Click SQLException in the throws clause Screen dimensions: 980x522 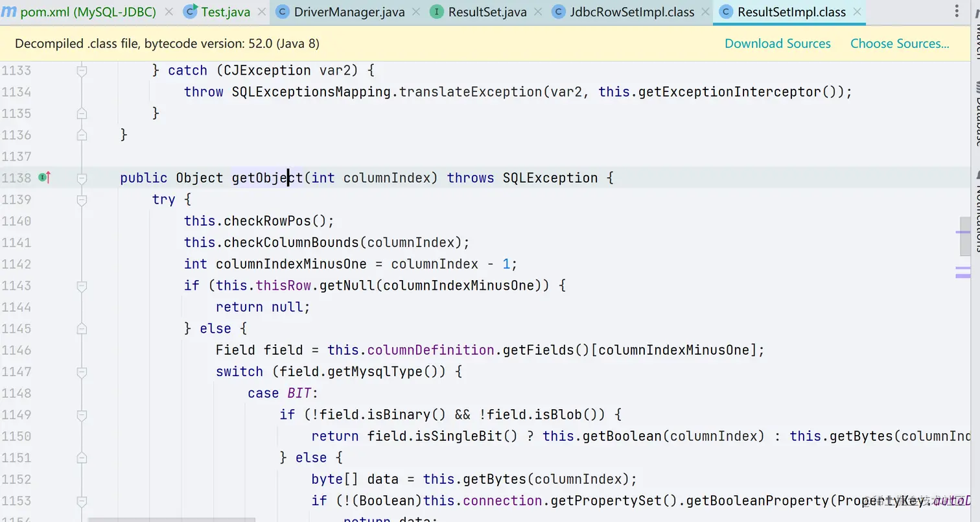pyautogui.click(x=550, y=177)
